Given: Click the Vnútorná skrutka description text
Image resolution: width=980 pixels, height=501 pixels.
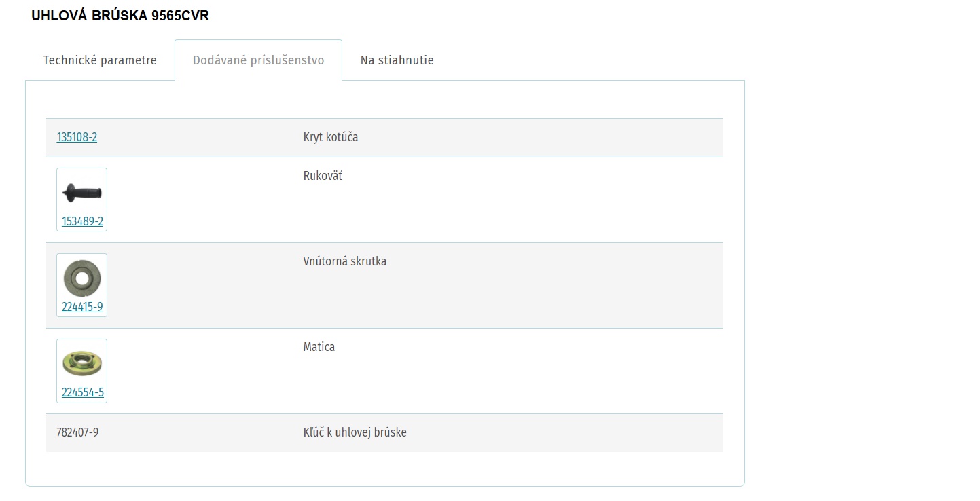Looking at the screenshot, I should (x=345, y=261).
